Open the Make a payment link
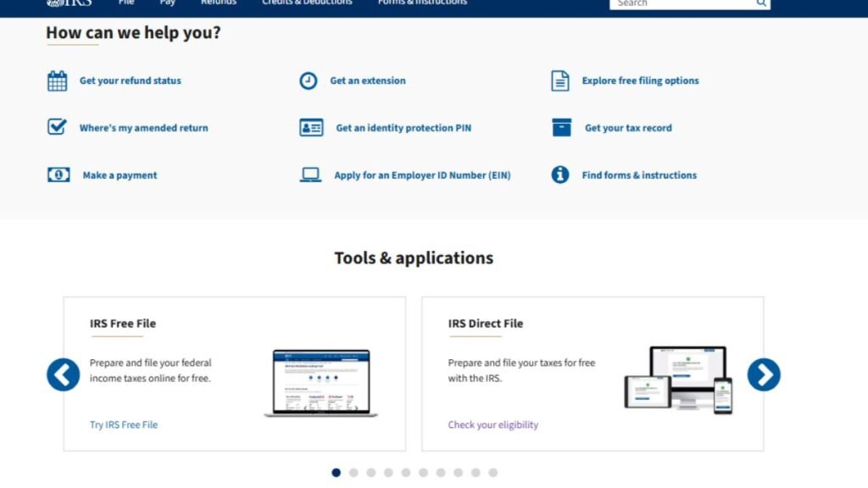 click(x=120, y=175)
